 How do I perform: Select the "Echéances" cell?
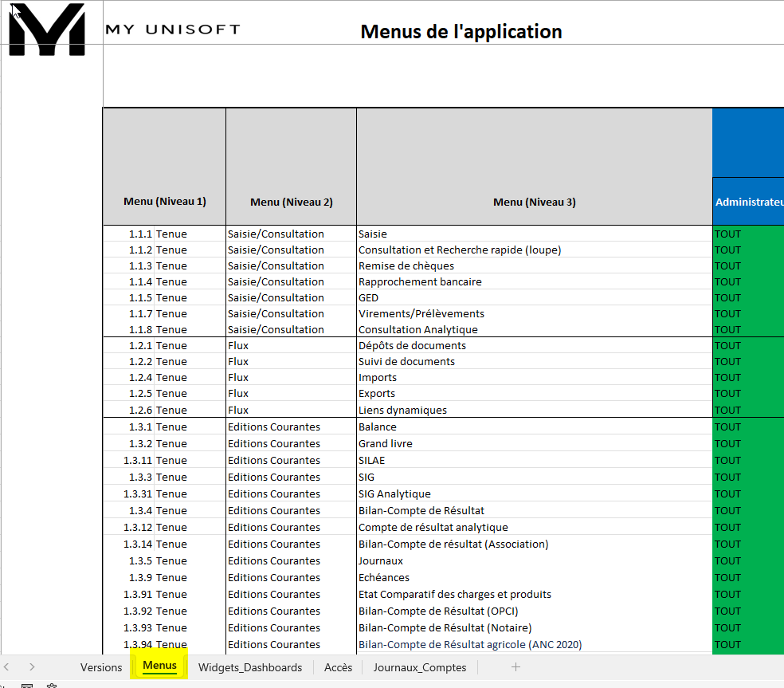click(535, 578)
